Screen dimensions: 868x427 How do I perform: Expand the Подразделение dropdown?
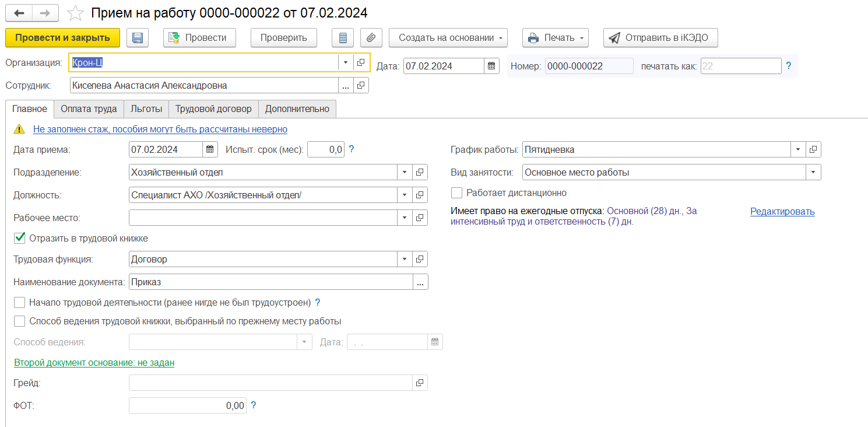405,172
